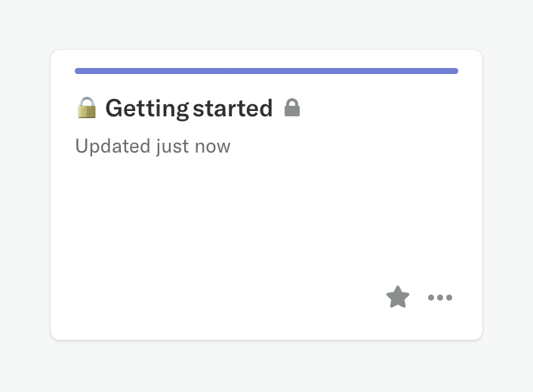Screen dimensions: 533x392
Task: Click the gray padlock icon after title
Action: (x=292, y=108)
